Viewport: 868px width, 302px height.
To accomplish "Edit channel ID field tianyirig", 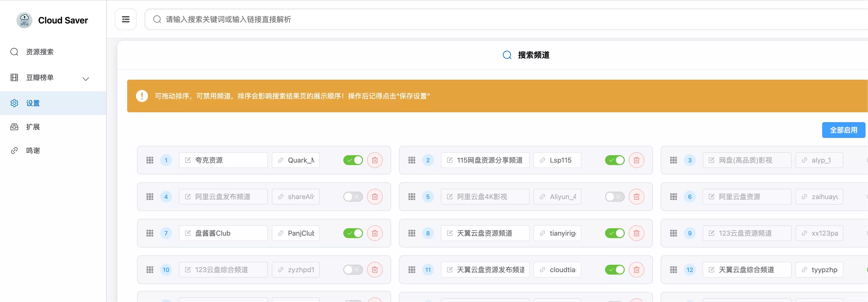I will (558, 233).
